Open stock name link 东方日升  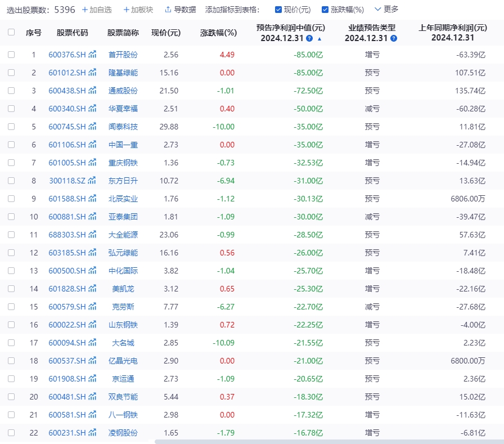pyautogui.click(x=123, y=181)
